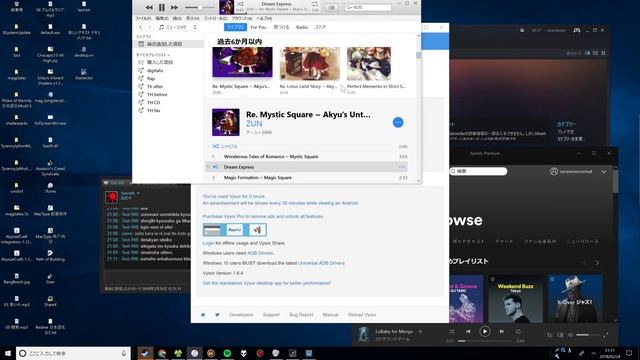Open the ADB Drivers link in Vysor
The width and height of the screenshot is (640, 360).
pyautogui.click(x=260, y=253)
